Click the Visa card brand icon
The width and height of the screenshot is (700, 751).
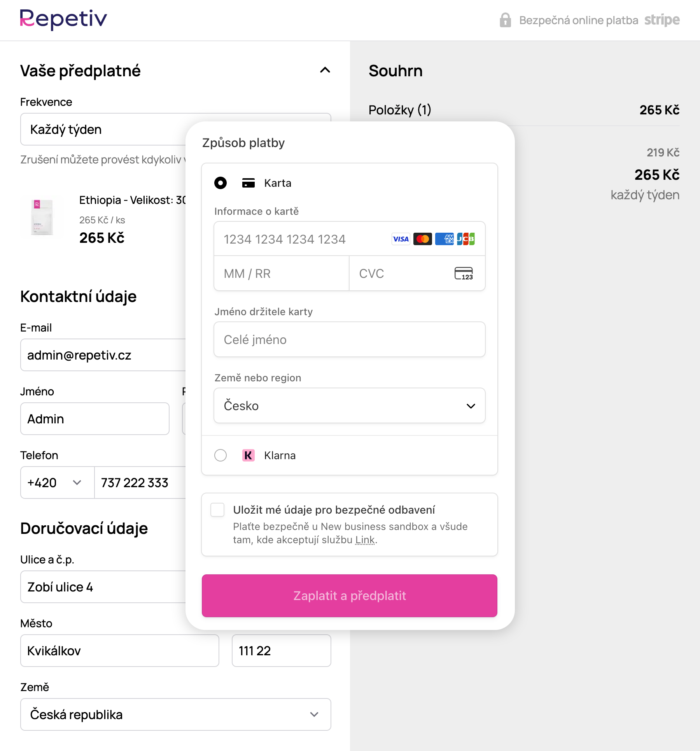click(x=401, y=239)
